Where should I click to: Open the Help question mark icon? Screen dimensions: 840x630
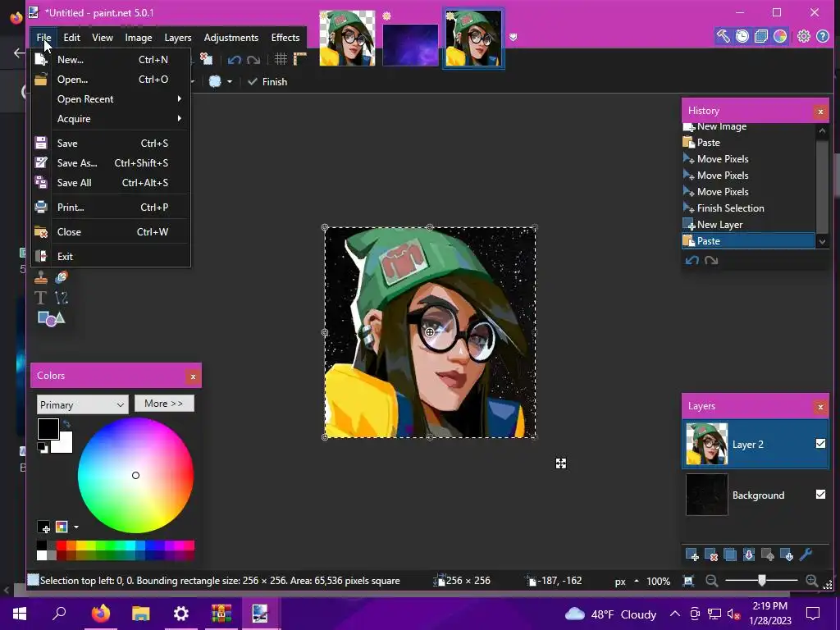[x=823, y=36]
